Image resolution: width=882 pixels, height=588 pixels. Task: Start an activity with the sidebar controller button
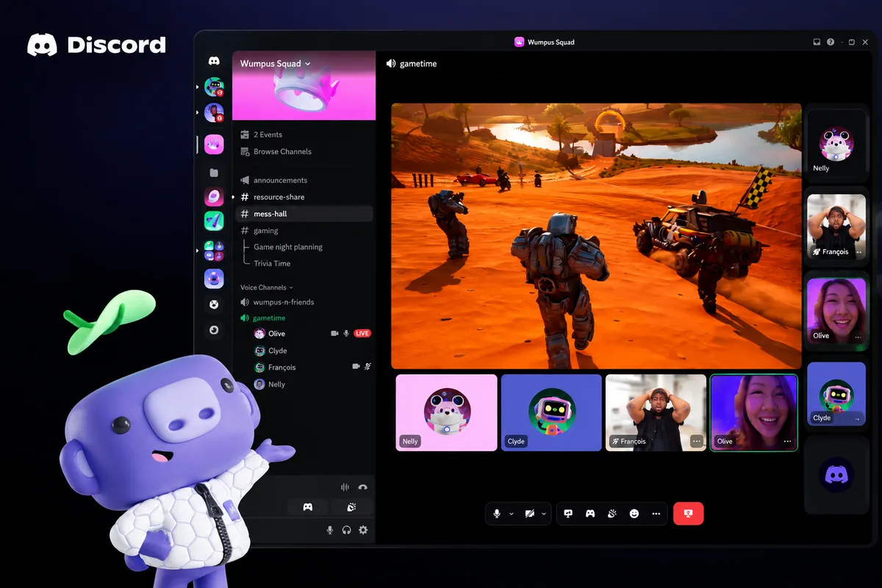point(308,507)
